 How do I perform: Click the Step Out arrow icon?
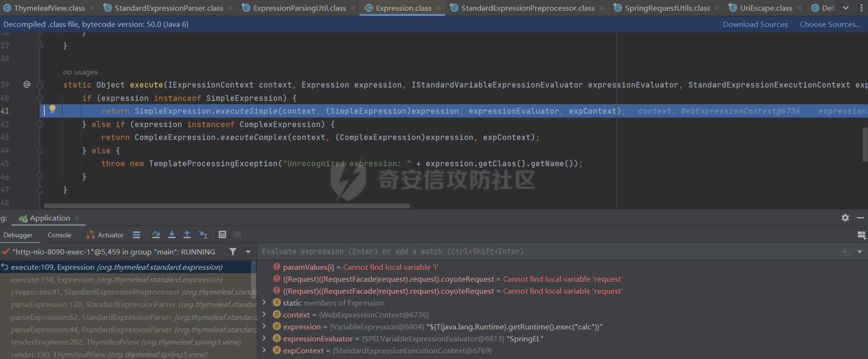pyautogui.click(x=187, y=235)
